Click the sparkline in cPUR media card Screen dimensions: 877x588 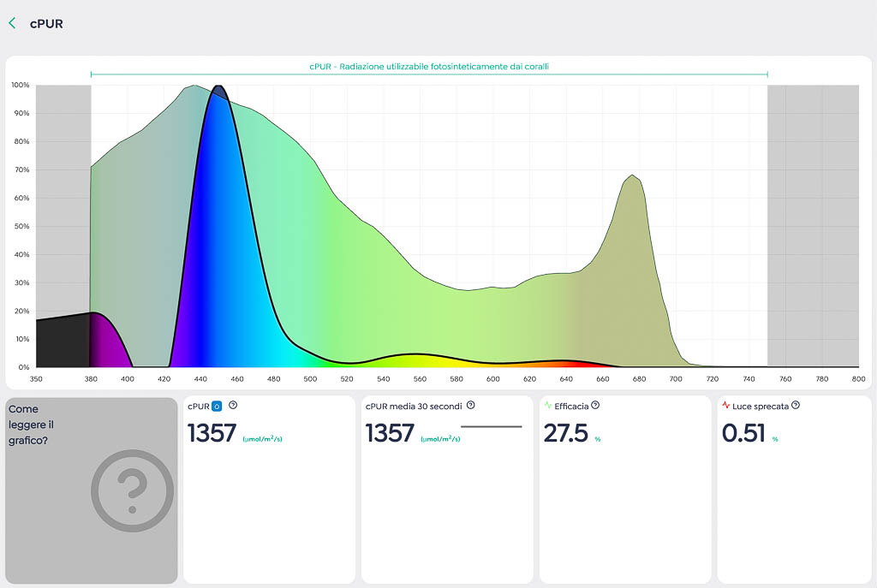pyautogui.click(x=491, y=426)
